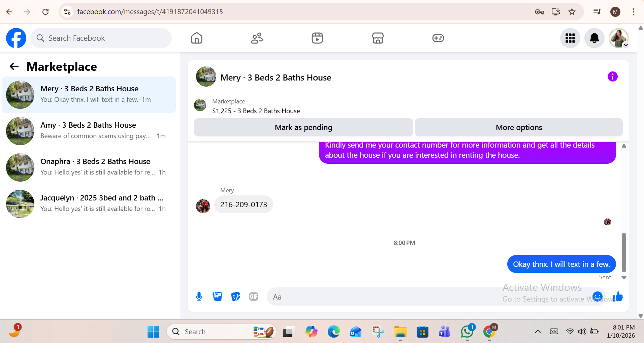This screenshot has height=343, width=644.
Task: Open the account profile picture menu
Action: (x=619, y=38)
